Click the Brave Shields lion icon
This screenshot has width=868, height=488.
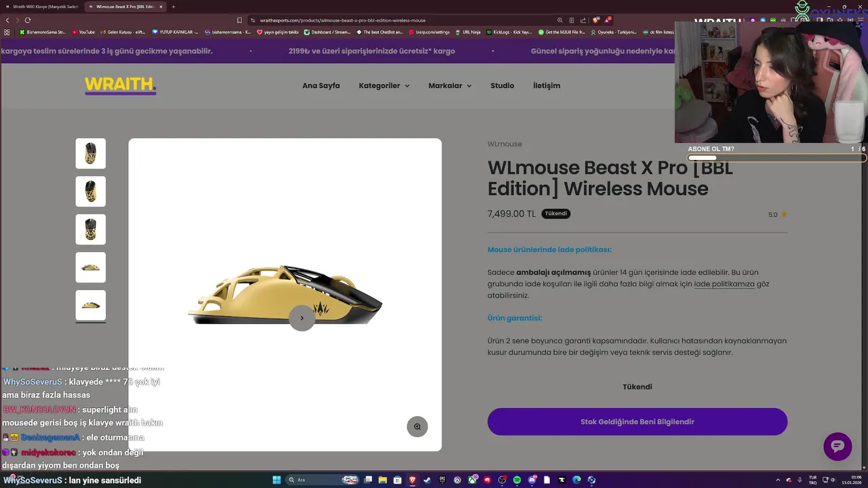pos(595,20)
